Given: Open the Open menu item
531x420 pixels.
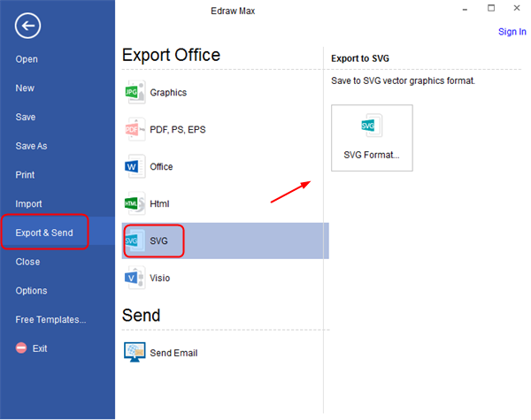Looking at the screenshot, I should [x=27, y=59].
